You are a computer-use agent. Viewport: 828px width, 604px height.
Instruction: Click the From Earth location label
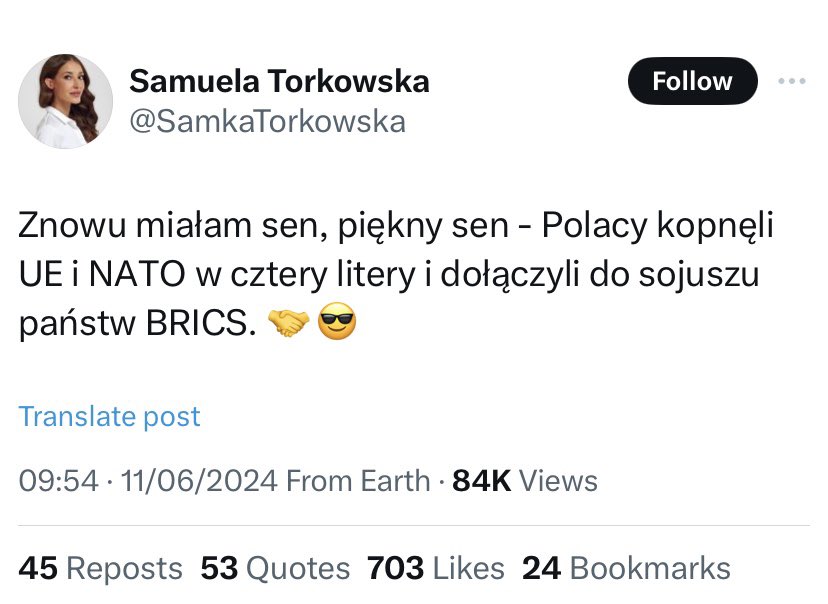pos(358,481)
